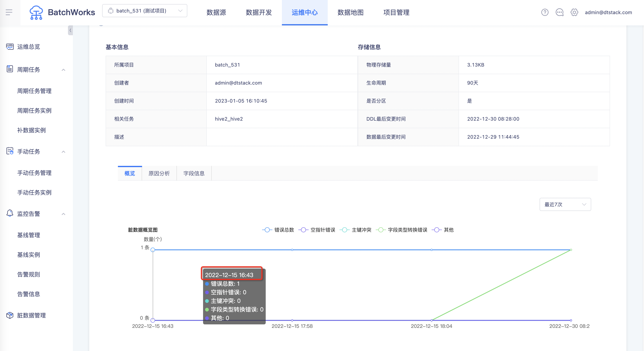The image size is (644, 351).
Task: Switch to the 原因分析 tab
Action: (159, 173)
